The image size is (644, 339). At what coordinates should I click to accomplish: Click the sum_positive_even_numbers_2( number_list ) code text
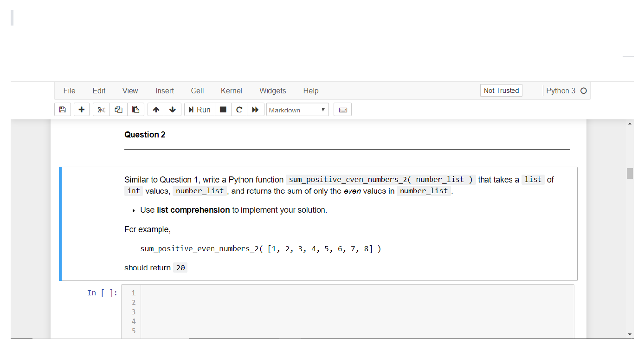380,180
